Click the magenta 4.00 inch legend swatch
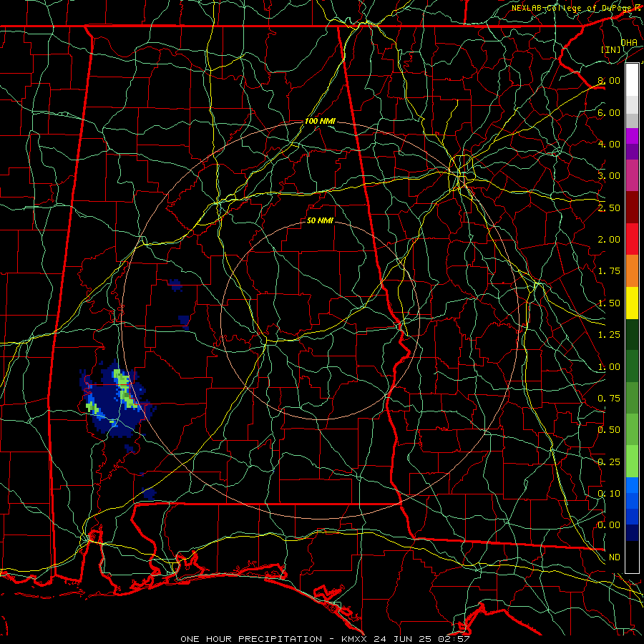 coord(632,136)
